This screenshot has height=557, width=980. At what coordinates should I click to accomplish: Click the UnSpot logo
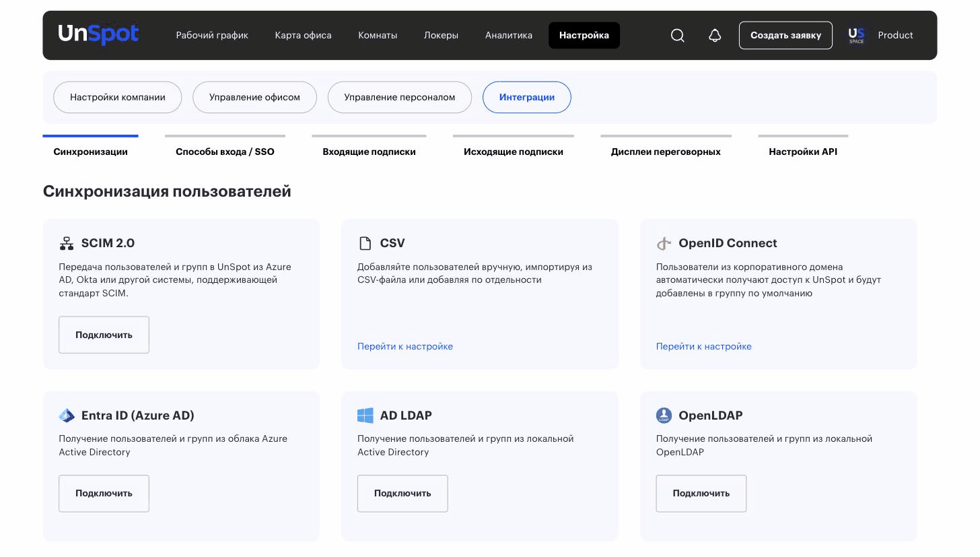click(98, 34)
